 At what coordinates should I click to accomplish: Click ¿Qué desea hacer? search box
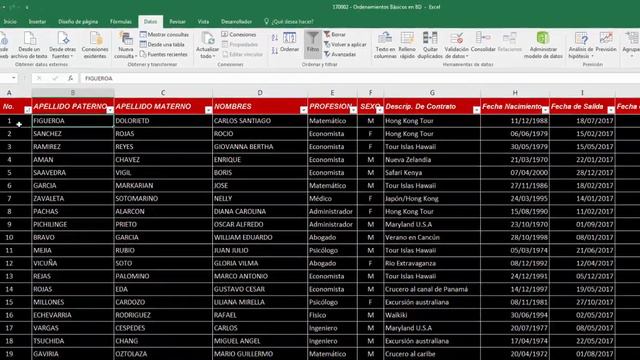tap(289, 22)
